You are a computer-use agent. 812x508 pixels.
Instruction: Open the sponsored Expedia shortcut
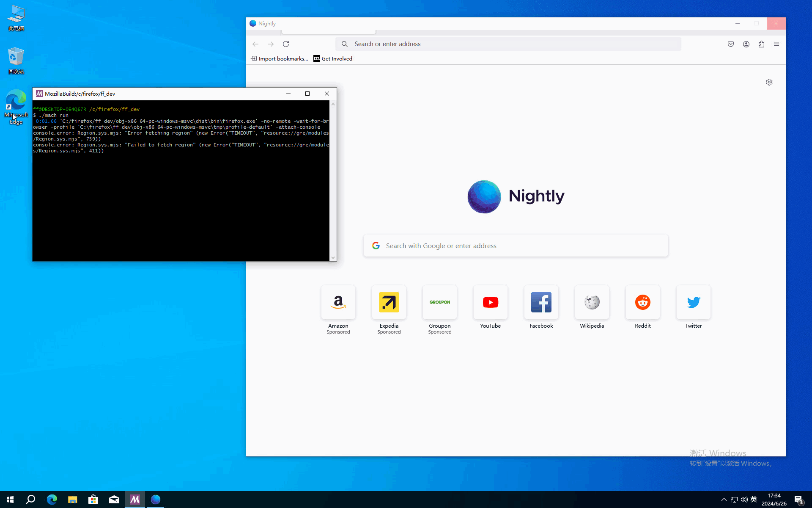point(389,302)
